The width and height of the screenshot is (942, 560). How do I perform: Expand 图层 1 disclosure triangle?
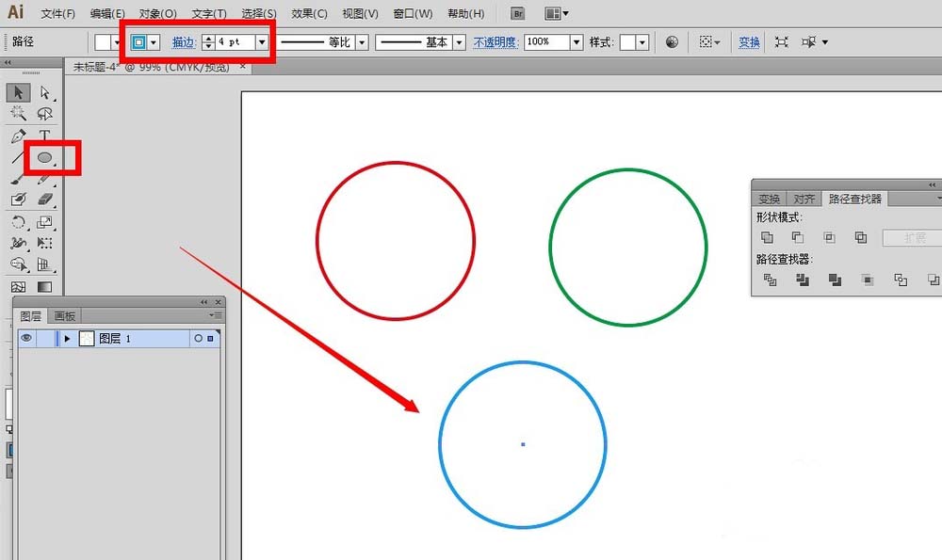(67, 339)
